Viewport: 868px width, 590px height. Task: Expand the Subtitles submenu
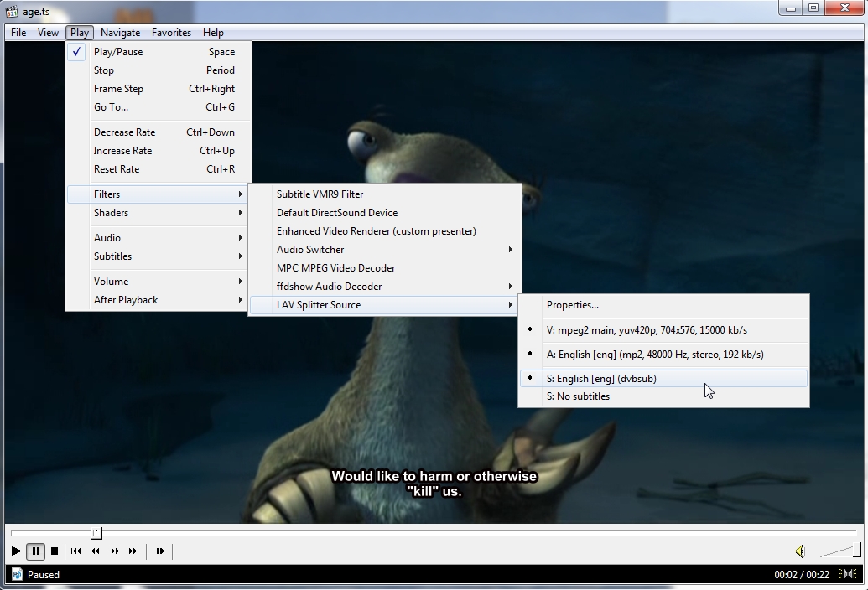[x=159, y=256]
